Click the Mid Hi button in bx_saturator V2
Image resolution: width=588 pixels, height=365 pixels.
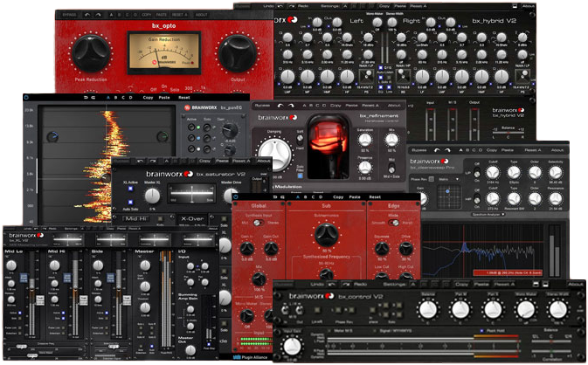136,218
